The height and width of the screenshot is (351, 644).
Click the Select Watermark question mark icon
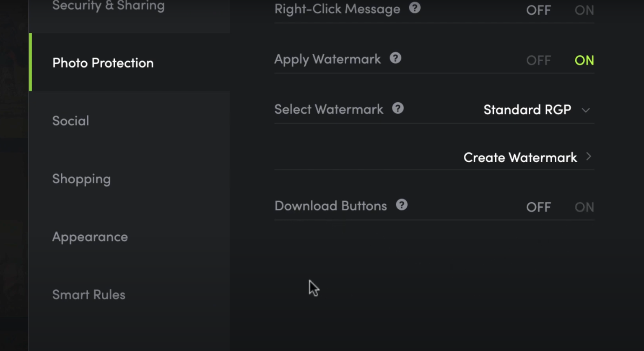(398, 108)
